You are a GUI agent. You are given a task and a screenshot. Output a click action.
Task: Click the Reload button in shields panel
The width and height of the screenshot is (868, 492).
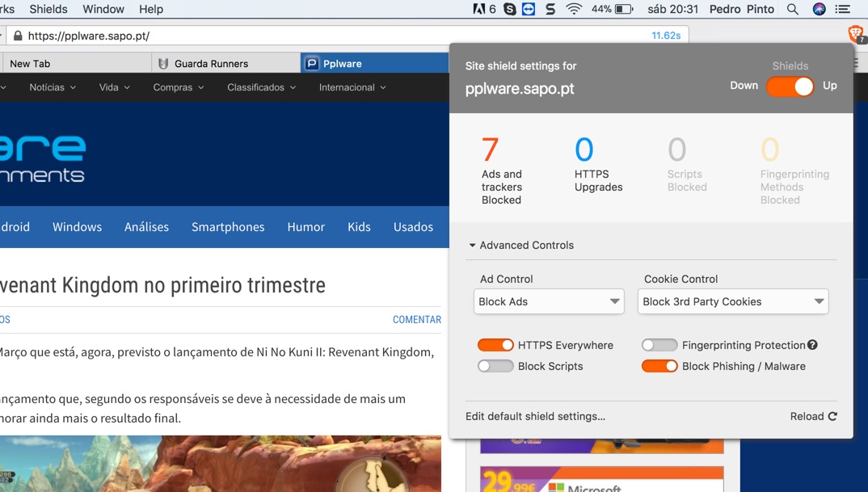813,416
